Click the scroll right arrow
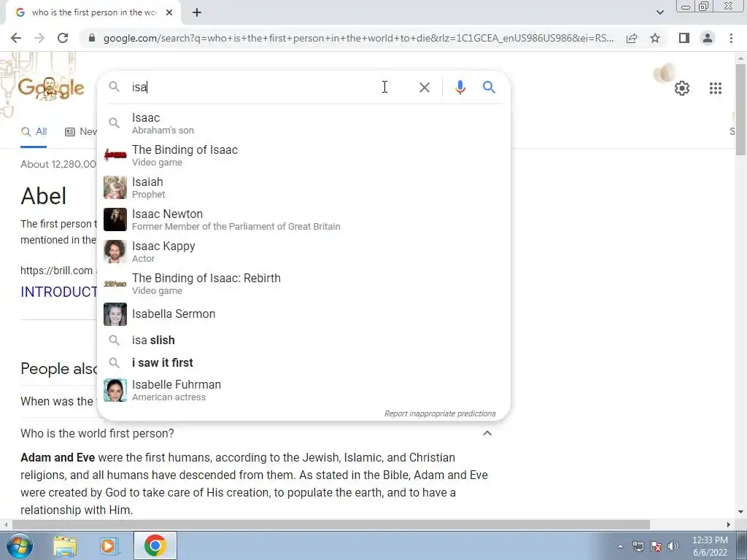The height and width of the screenshot is (560, 747). coord(729,524)
